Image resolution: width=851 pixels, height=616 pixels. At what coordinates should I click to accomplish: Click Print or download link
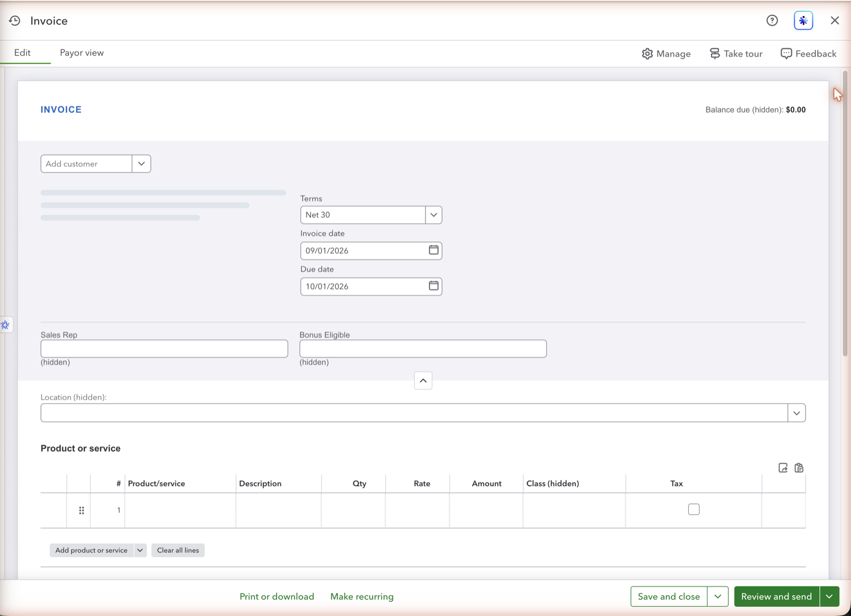[277, 597]
